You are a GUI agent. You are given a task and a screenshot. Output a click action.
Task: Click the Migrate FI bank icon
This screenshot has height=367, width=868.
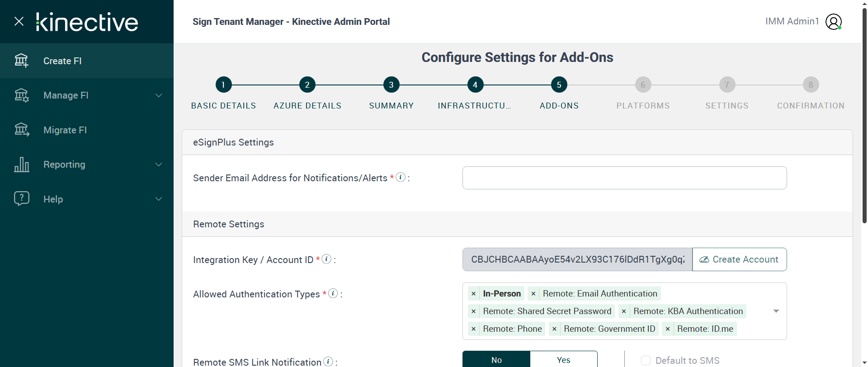[21, 130]
